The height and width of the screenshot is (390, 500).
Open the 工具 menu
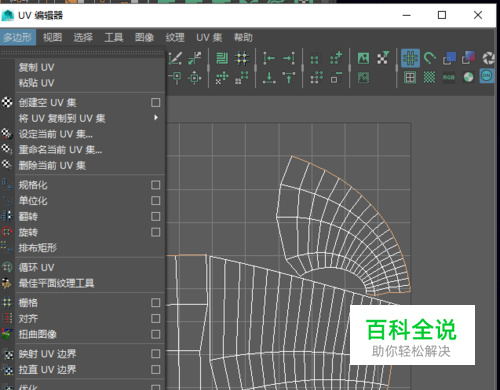click(x=114, y=37)
